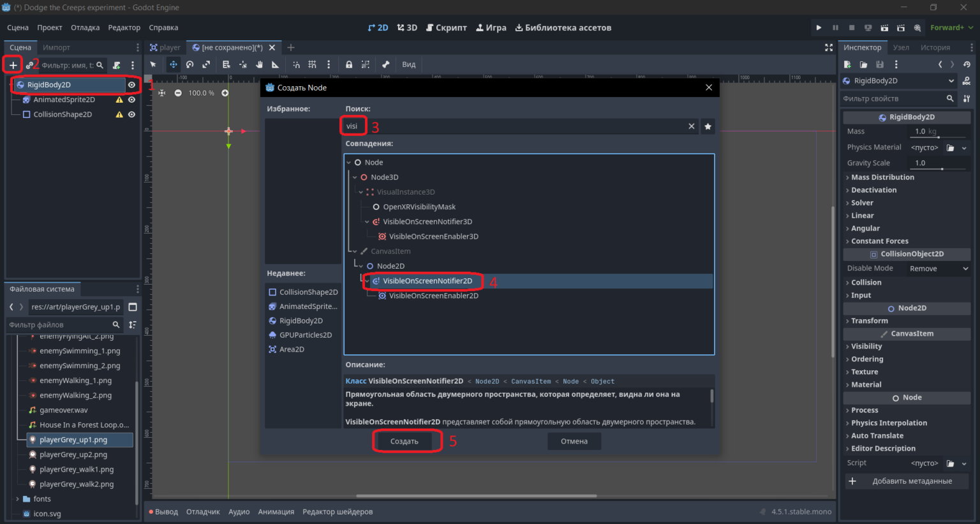
Task: Open the Отладка menu
Action: pos(85,27)
